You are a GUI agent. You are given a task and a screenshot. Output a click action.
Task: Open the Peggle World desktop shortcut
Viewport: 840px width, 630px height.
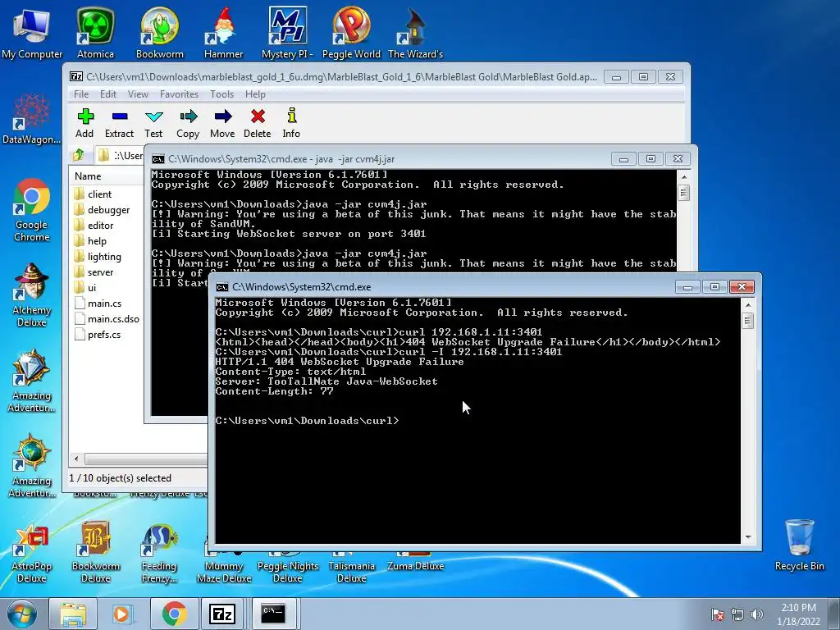351,33
